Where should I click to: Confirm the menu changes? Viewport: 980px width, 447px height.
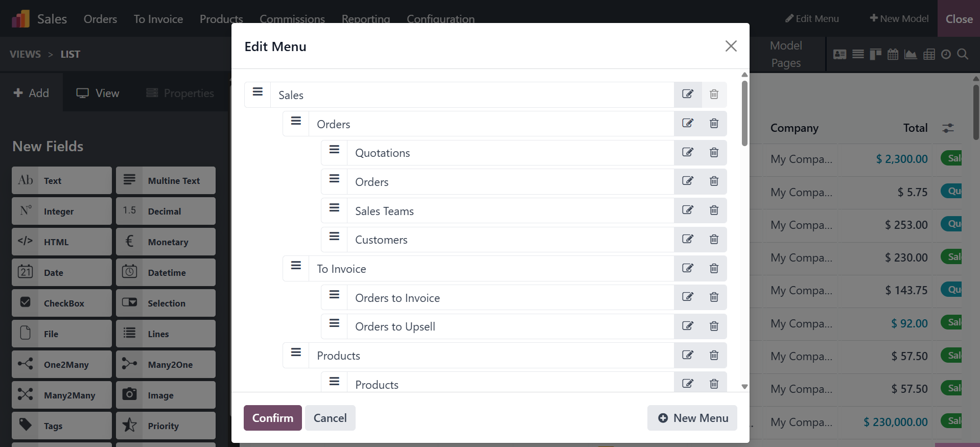[272, 418]
